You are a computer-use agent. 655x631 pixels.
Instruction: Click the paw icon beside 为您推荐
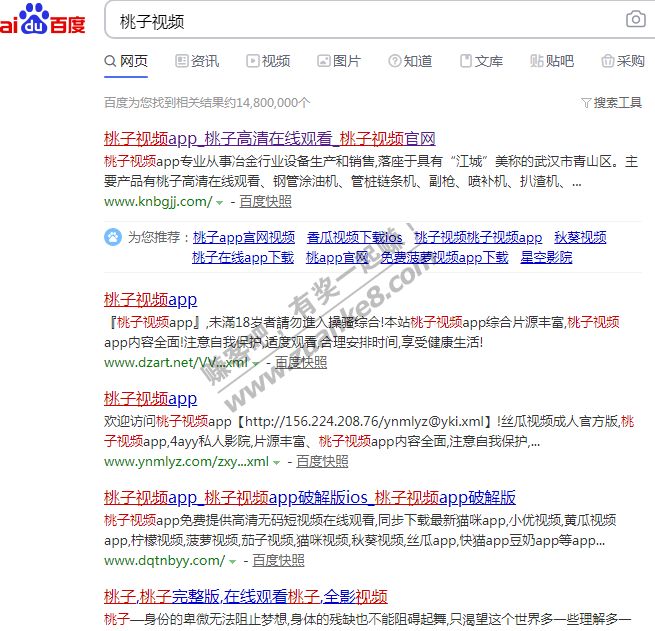pyautogui.click(x=113, y=238)
